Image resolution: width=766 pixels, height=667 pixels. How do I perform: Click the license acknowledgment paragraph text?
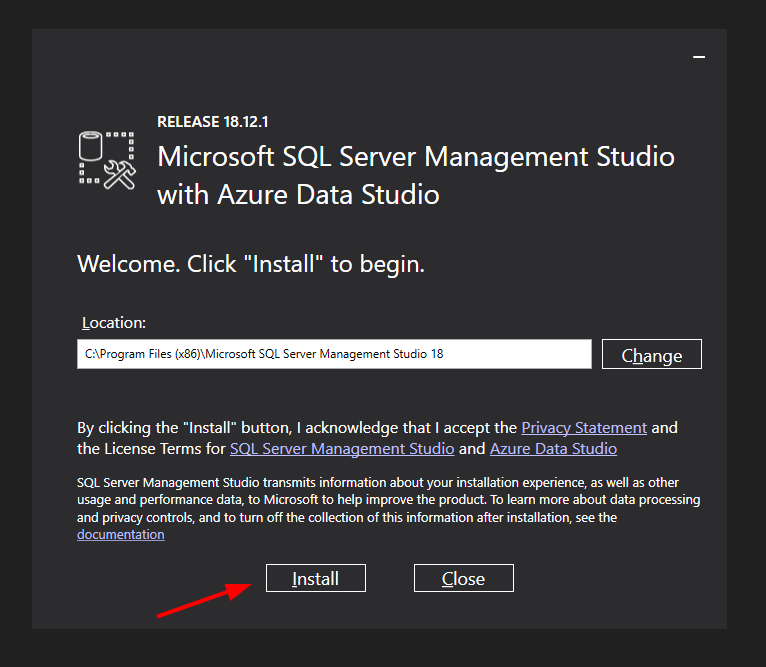pyautogui.click(x=300, y=428)
